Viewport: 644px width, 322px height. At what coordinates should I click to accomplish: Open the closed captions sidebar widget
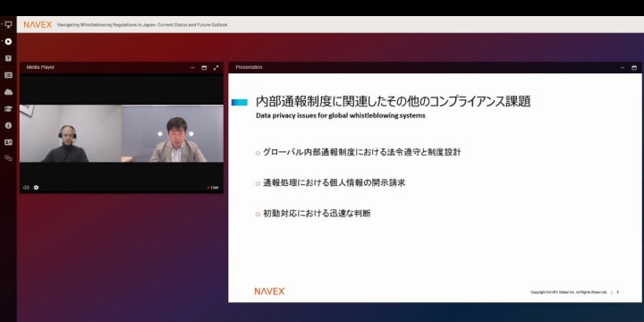(8, 75)
